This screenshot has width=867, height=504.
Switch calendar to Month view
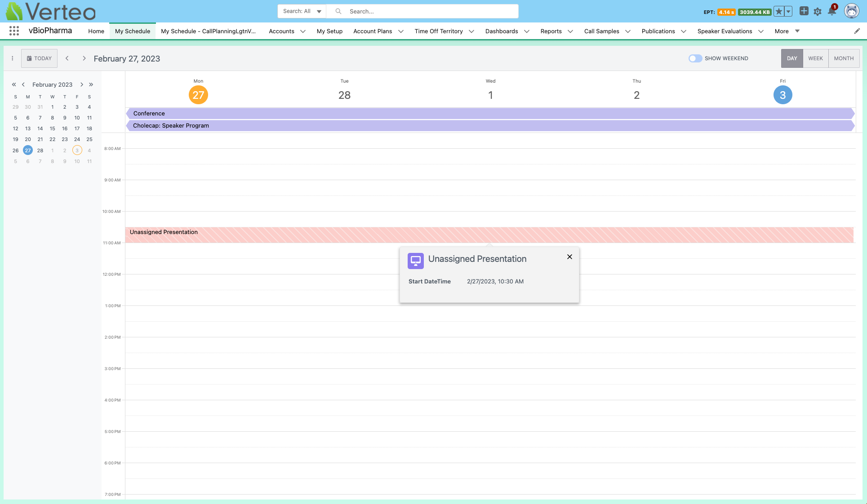point(844,58)
